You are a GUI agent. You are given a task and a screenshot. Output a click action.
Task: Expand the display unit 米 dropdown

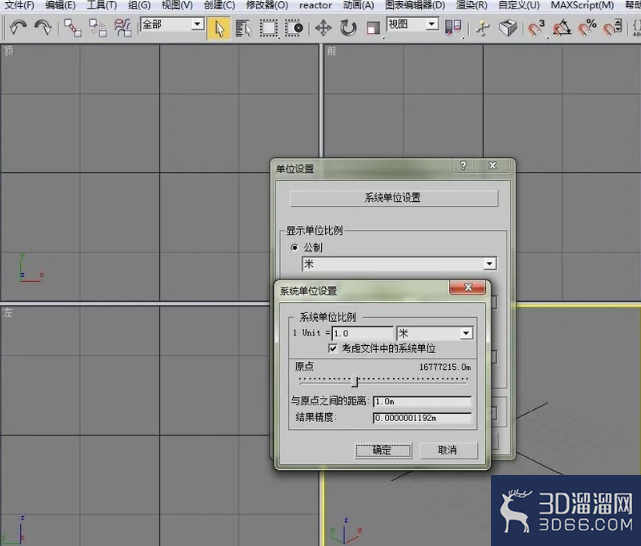pyautogui.click(x=399, y=264)
